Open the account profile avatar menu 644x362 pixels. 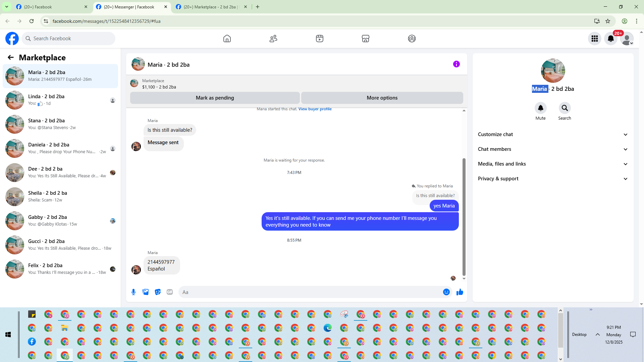tap(627, 39)
